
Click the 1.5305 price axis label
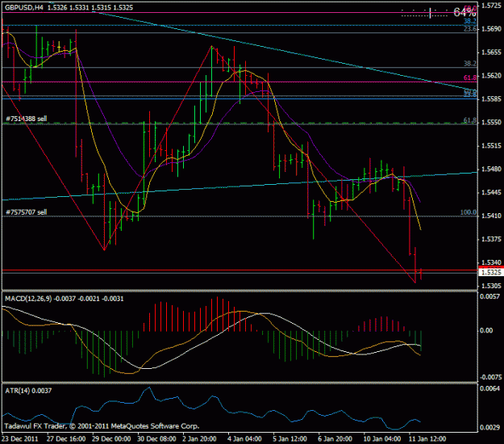click(491, 286)
